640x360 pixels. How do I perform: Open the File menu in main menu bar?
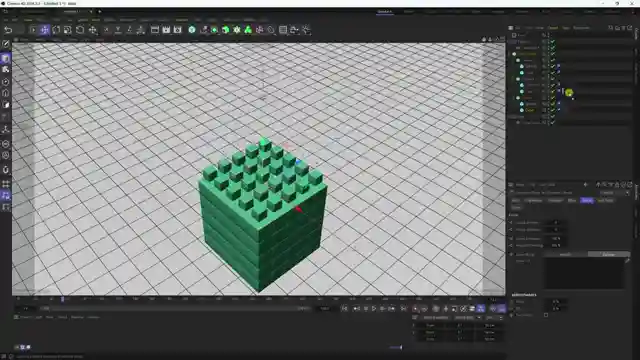6,20
